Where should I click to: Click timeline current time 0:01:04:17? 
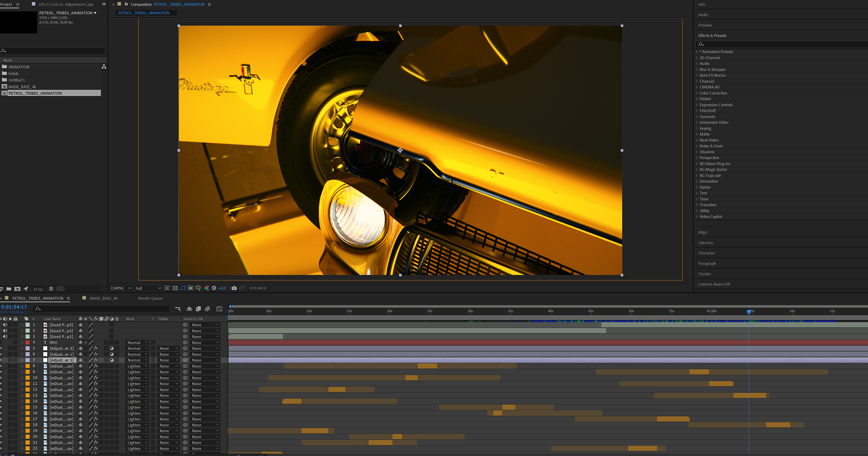[x=14, y=307]
